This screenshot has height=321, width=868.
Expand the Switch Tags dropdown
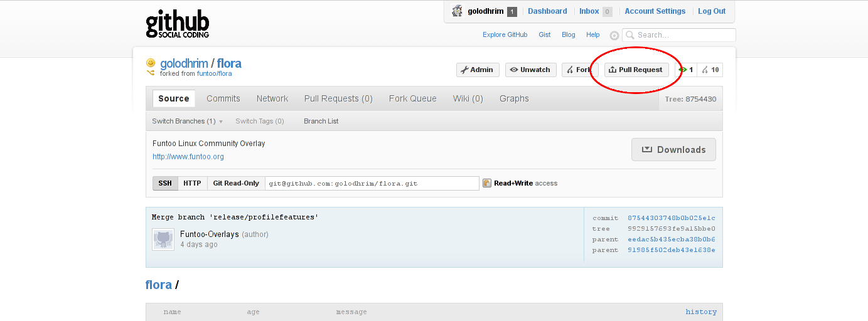[259, 121]
